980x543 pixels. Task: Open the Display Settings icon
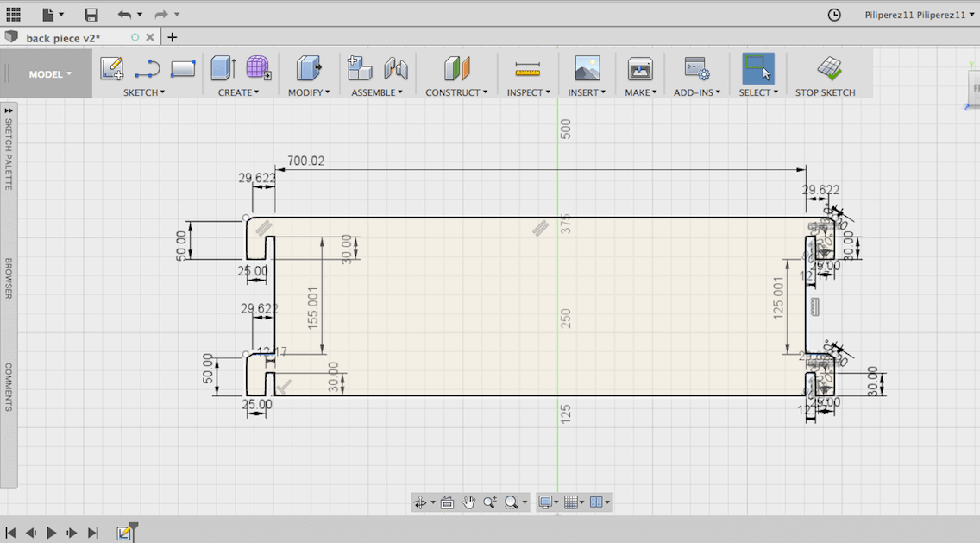pos(545,502)
